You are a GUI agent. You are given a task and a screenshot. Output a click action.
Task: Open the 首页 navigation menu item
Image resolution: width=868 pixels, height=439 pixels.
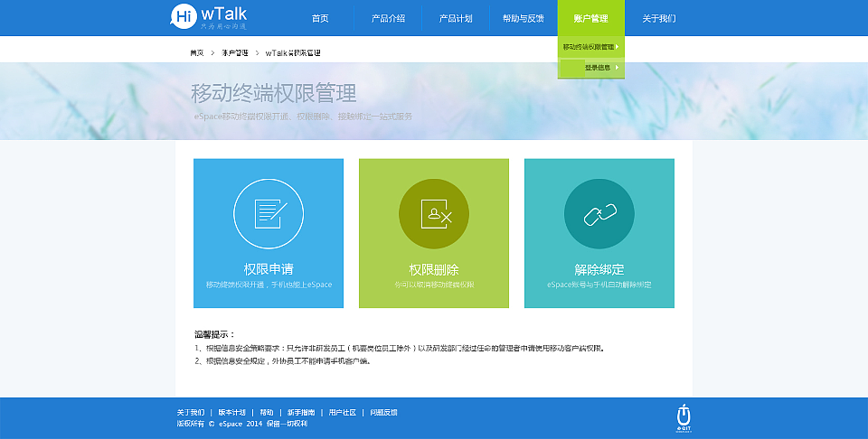(320, 18)
